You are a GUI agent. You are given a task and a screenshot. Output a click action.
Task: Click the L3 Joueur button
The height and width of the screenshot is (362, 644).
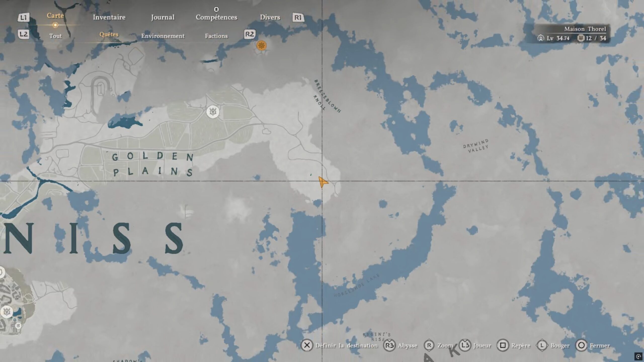(465, 345)
